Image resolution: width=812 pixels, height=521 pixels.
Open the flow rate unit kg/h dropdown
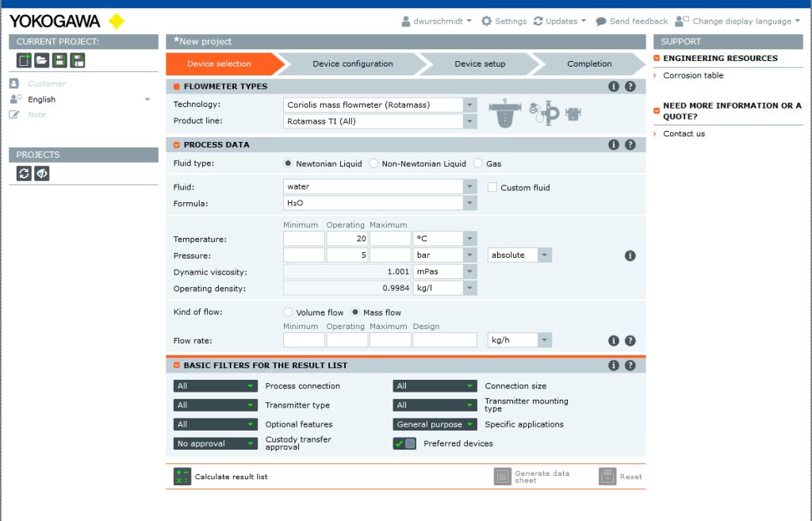(x=519, y=339)
